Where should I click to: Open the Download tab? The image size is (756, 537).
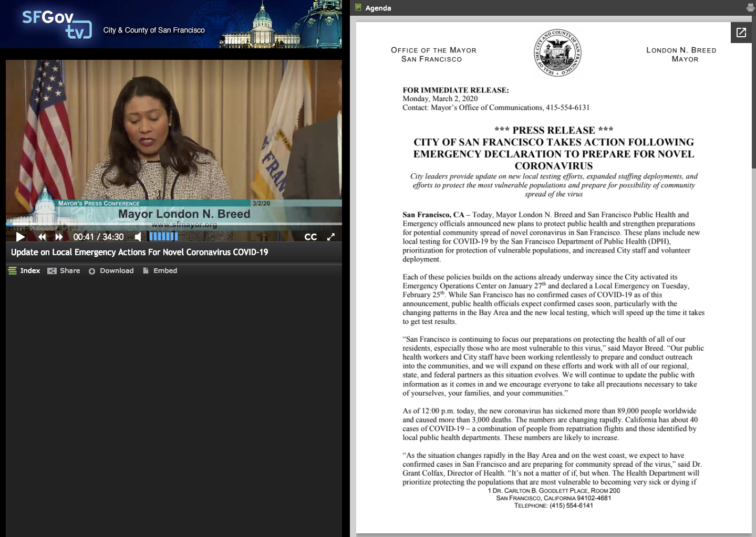(x=111, y=271)
